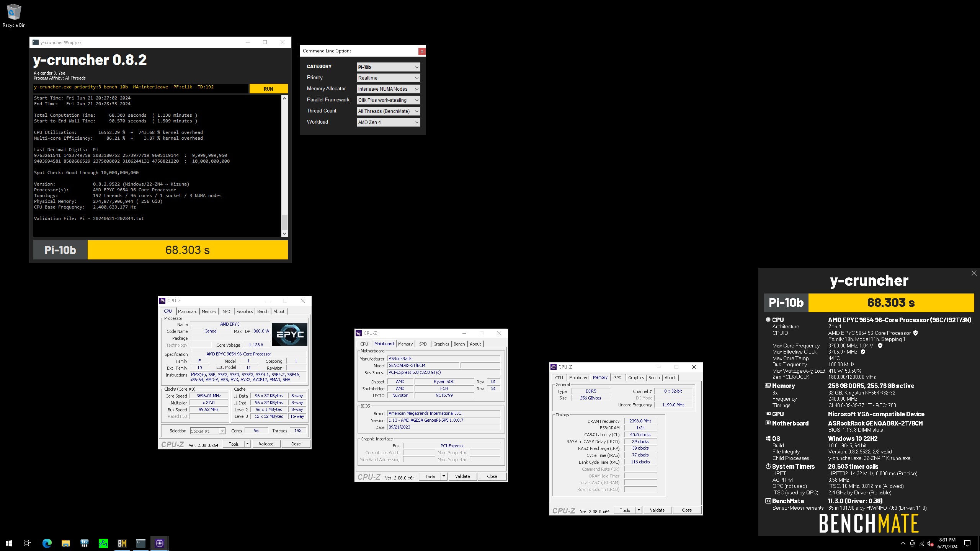Open Graphics tab in CPU-Z Mainboard window
This screenshot has width=980, height=551.
coord(441,344)
